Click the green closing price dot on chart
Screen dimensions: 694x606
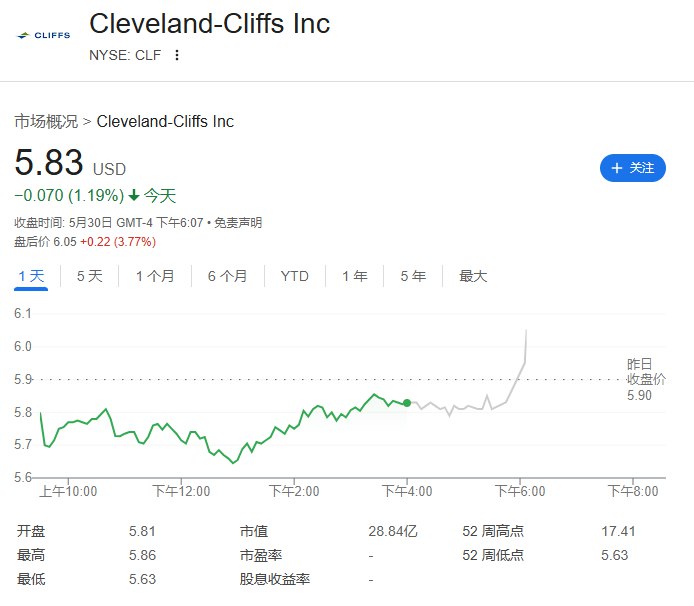coord(407,403)
